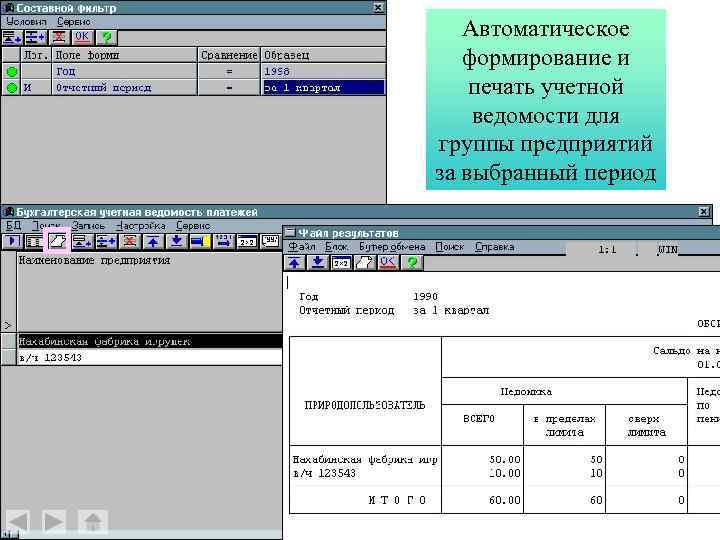Click down arrow icon in results toolbar

click(318, 262)
